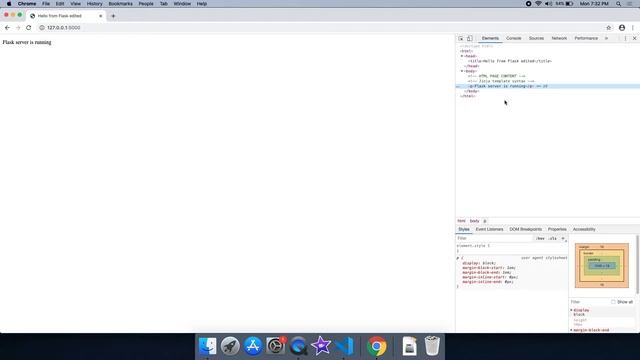Open Finder from the Dock
Screen dimensions: 640x360
point(207,346)
